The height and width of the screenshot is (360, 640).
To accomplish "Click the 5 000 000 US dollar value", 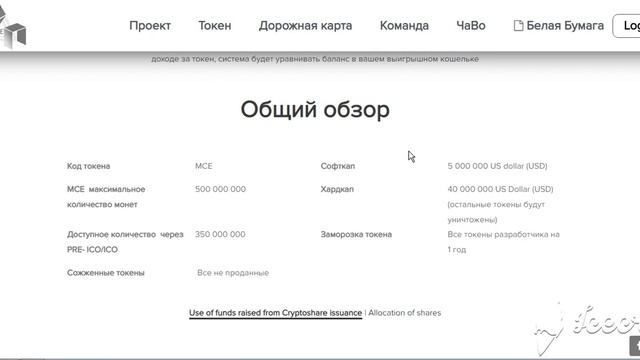I will 497,166.
